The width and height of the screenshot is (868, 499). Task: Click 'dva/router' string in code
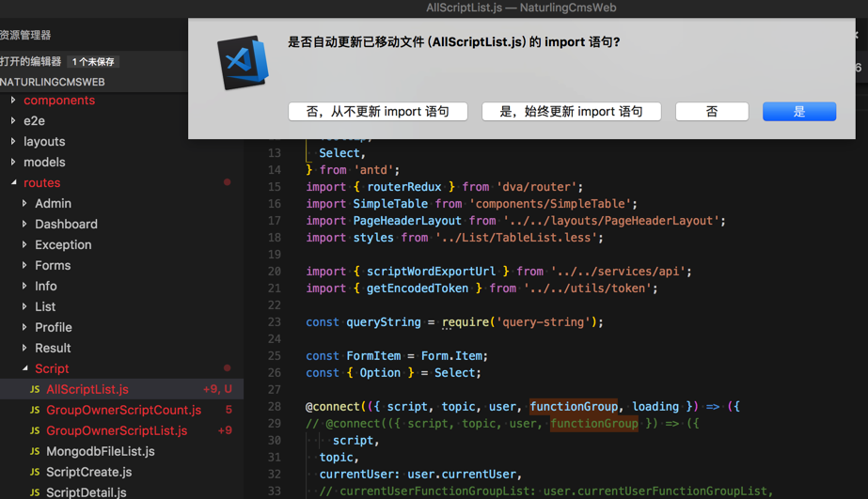pyautogui.click(x=536, y=187)
